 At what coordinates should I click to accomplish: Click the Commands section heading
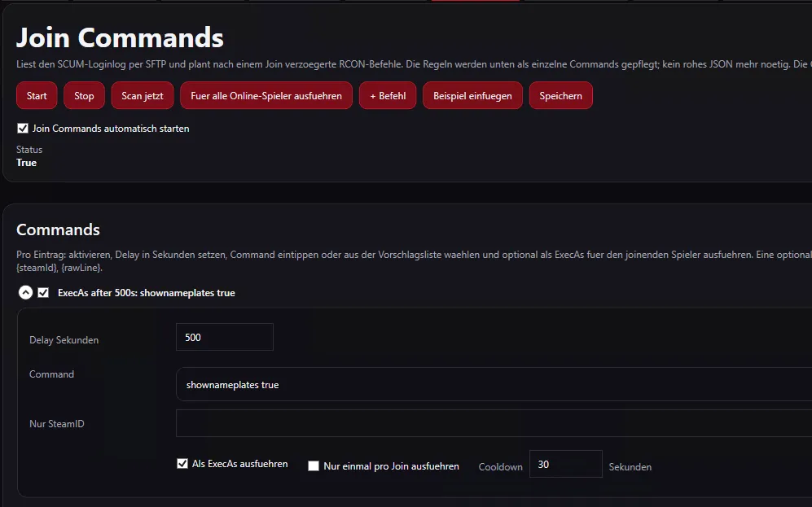(58, 229)
